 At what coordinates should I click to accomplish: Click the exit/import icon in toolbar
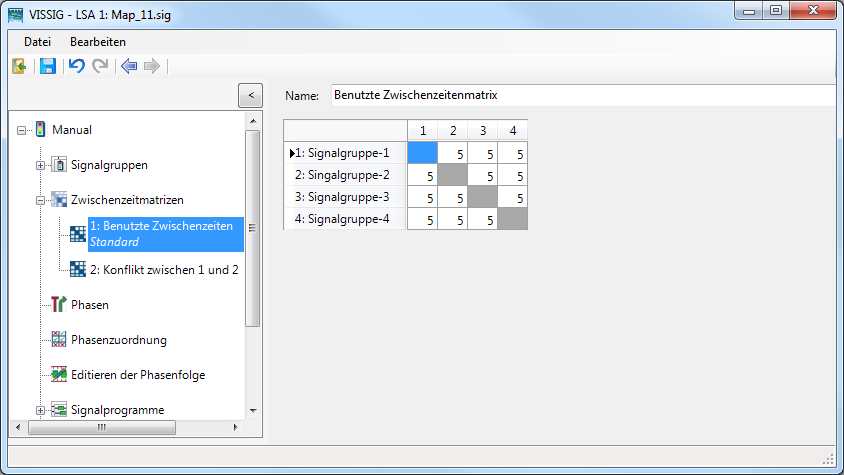19,66
